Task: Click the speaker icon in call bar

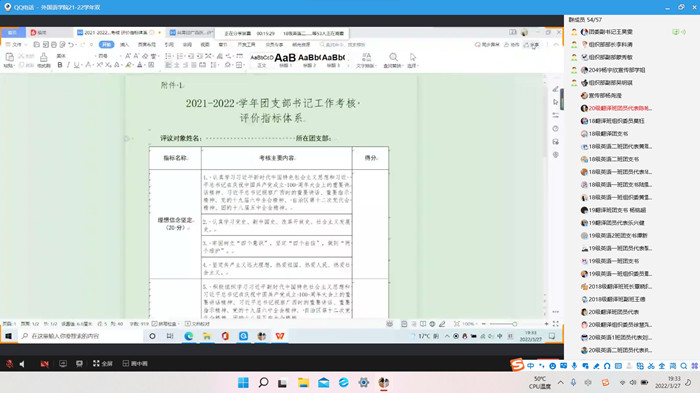Action: point(22,364)
